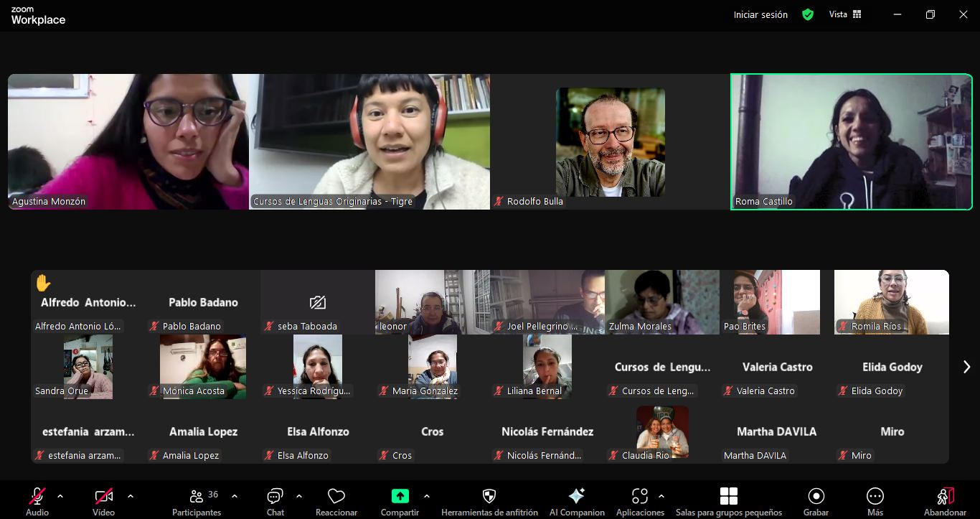Viewport: 980px width, 519px height.
Task: Turn on the camera Vídeo button
Action: tap(103, 500)
